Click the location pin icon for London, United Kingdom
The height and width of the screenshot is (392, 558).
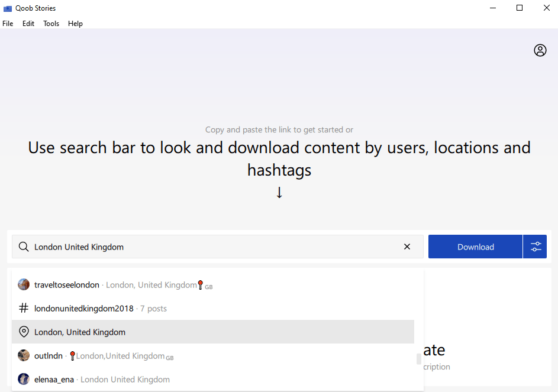[24, 332]
